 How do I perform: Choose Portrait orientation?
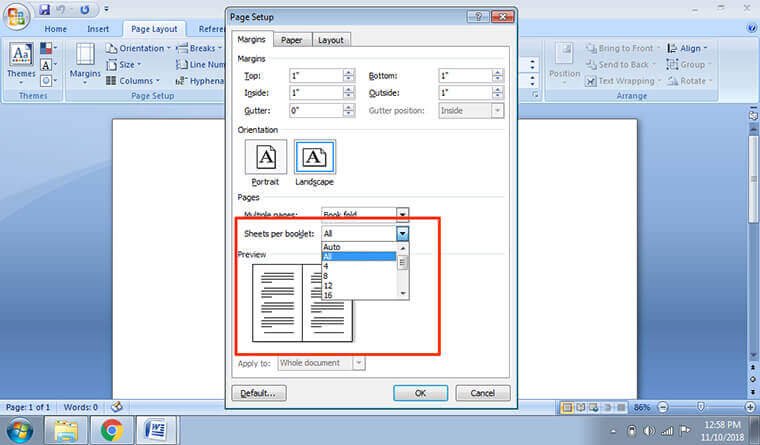(266, 157)
